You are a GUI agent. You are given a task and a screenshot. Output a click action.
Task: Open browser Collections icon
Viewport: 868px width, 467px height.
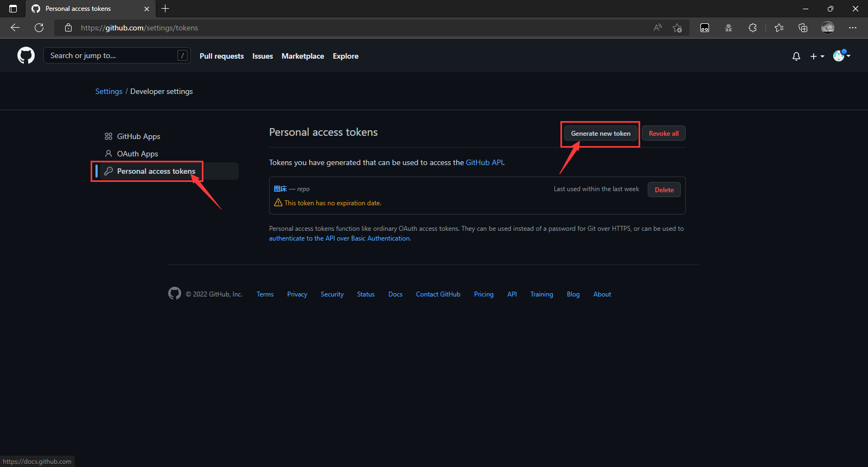(803, 28)
